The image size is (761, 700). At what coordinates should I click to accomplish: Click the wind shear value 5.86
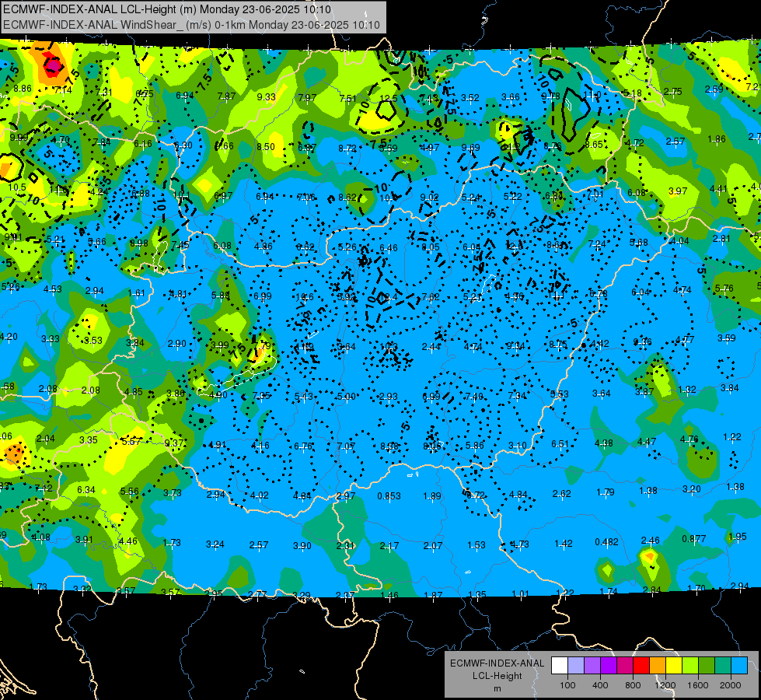coord(475,446)
